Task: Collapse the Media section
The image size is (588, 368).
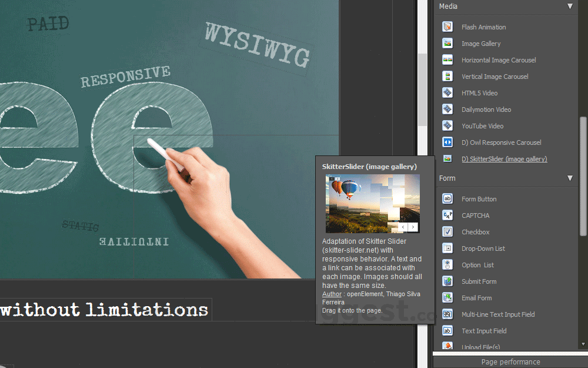Action: click(569, 6)
